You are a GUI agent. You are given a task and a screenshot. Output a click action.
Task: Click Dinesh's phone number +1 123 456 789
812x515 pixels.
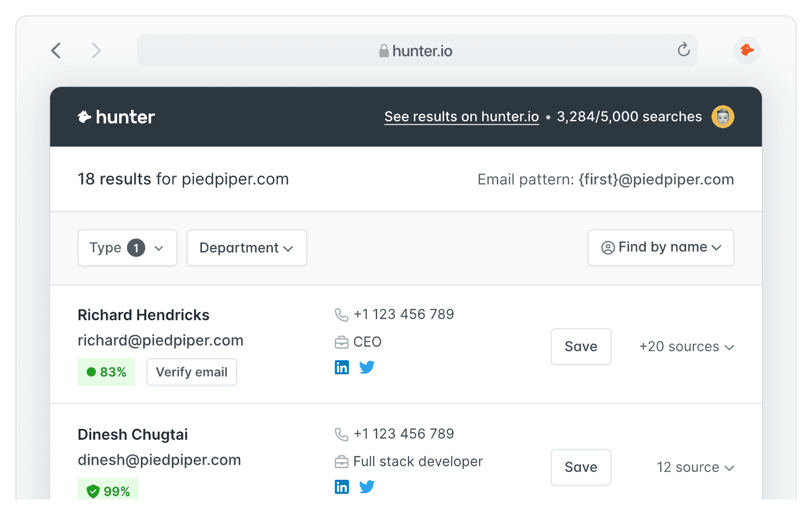[x=404, y=434]
